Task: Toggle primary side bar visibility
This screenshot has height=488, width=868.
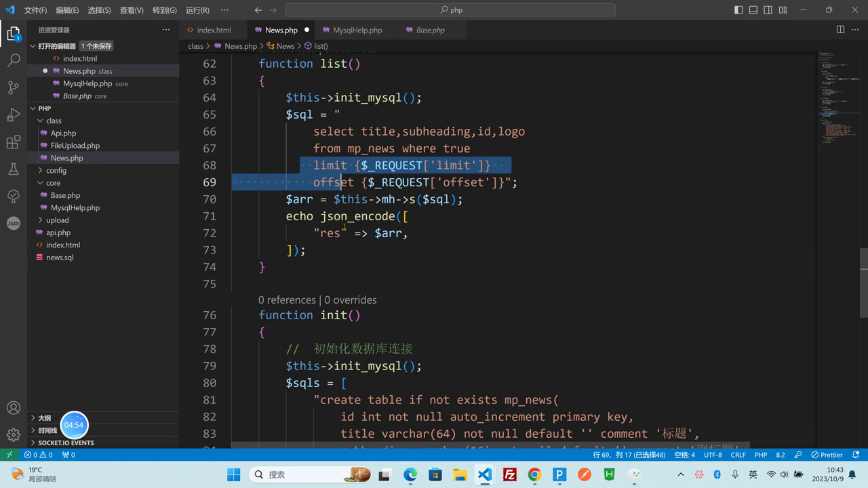Action: (738, 10)
